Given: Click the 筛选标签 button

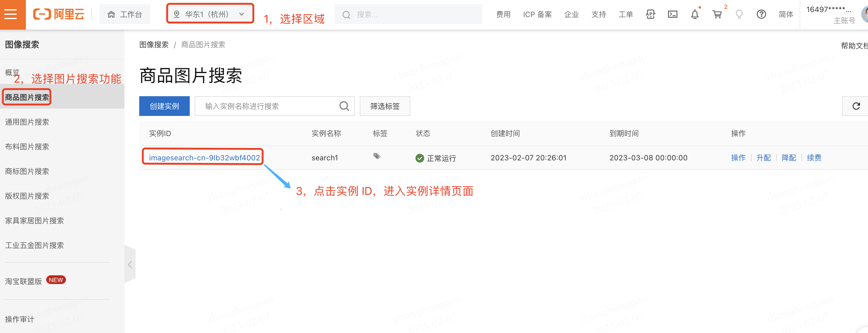Looking at the screenshot, I should [x=384, y=106].
